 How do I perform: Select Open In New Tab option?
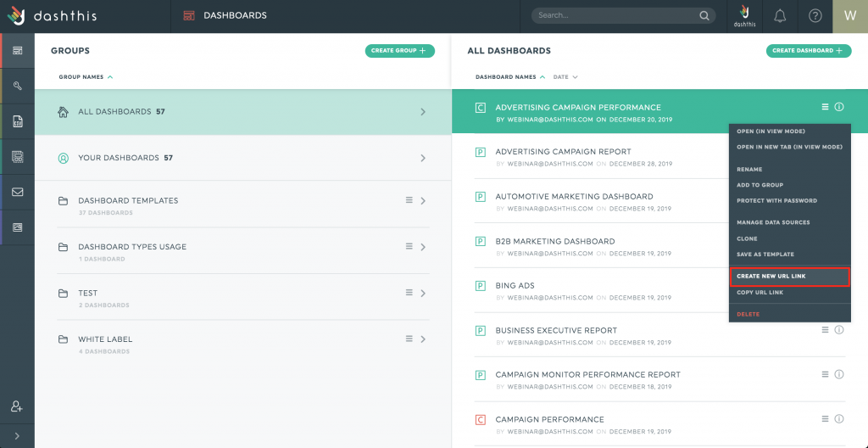(790, 147)
